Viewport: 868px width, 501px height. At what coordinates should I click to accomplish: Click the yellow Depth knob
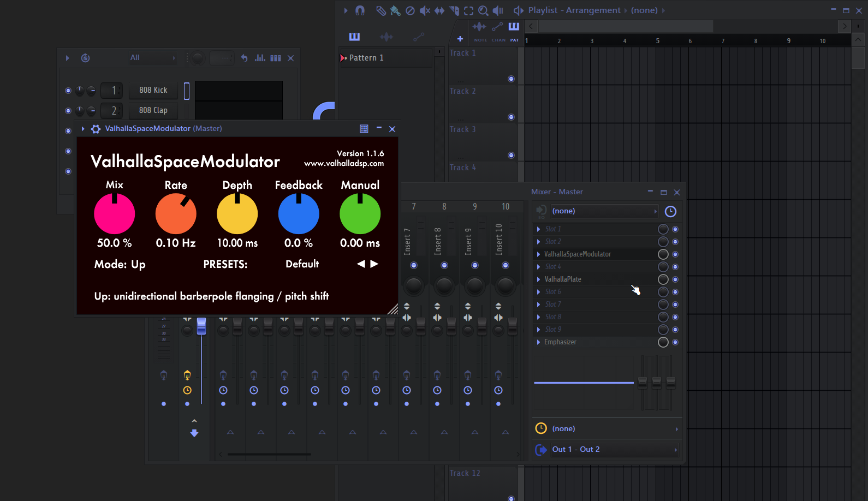click(237, 213)
